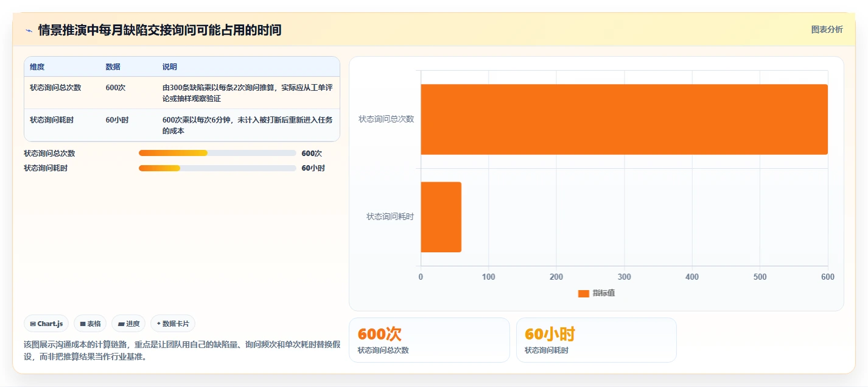
Task: Click the orange legend swatch for 指标值
Action: click(583, 294)
